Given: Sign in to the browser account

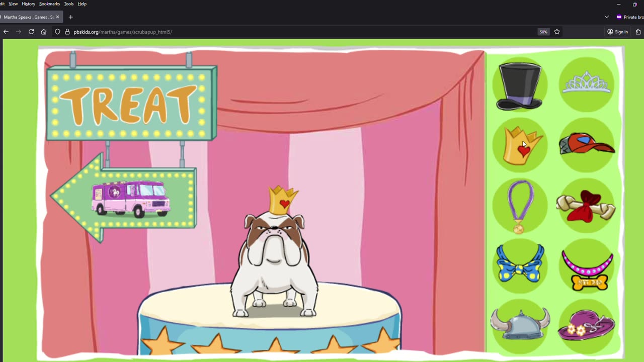Looking at the screenshot, I should pyautogui.click(x=617, y=32).
